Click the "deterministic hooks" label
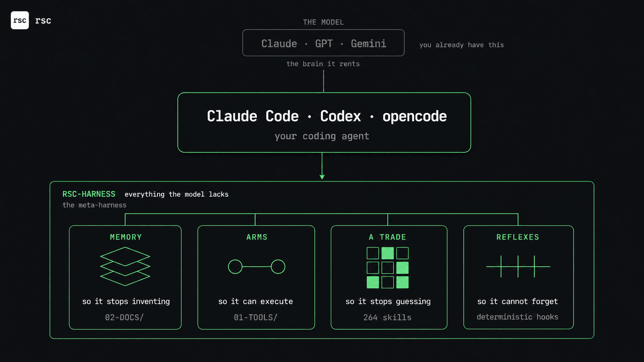Screen dimensions: 644x362 click(518, 317)
